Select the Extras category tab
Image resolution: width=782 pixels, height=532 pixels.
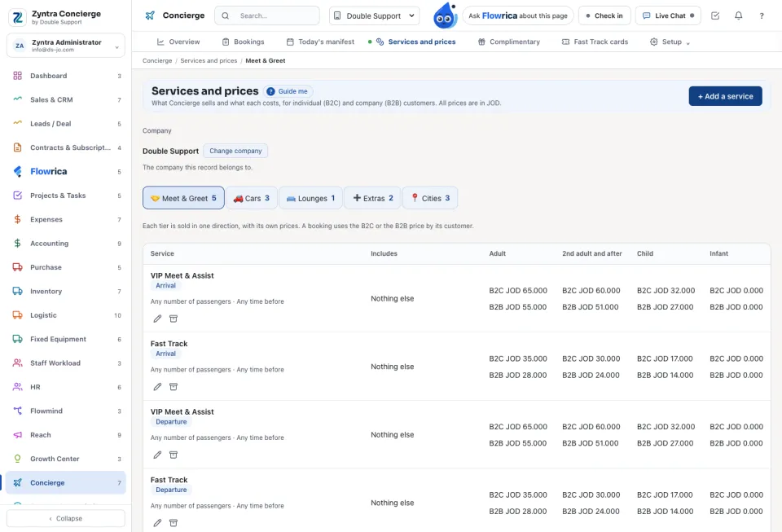[373, 198]
